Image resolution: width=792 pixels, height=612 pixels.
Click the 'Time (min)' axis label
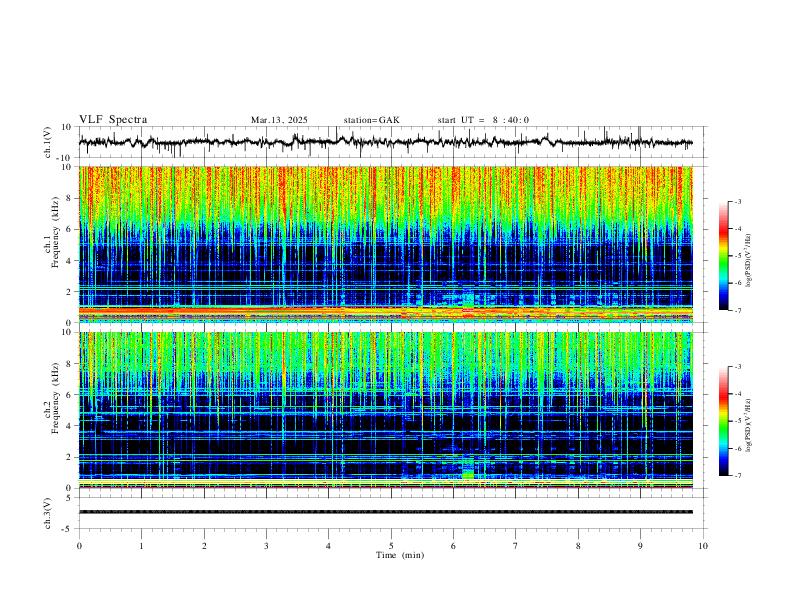400,555
